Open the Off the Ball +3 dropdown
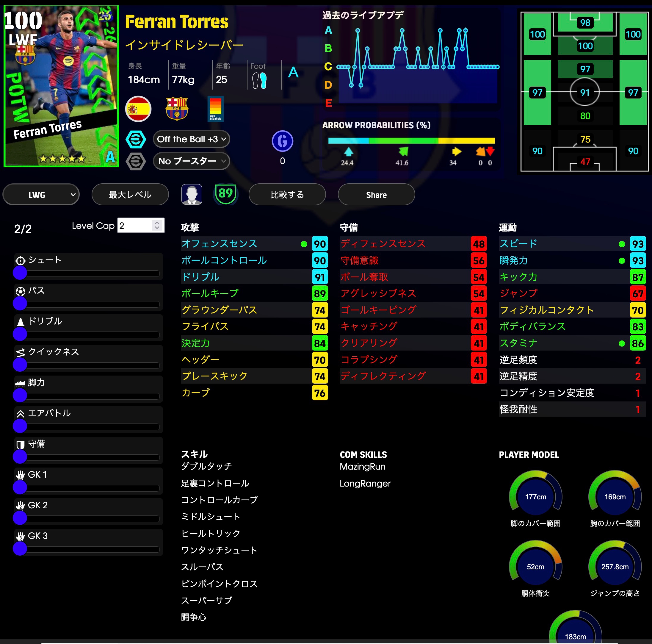Screen dimensions: 652x644 (x=191, y=139)
